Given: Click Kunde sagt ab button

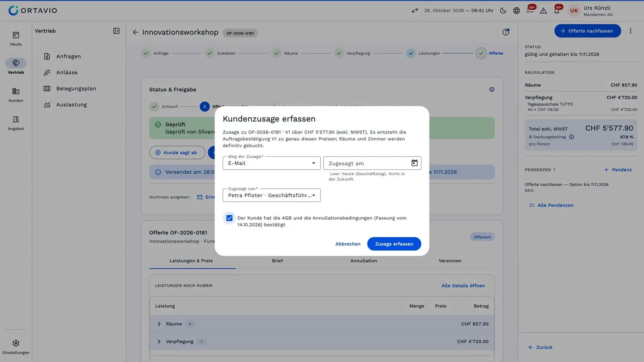Looking at the screenshot, I should [x=177, y=152].
